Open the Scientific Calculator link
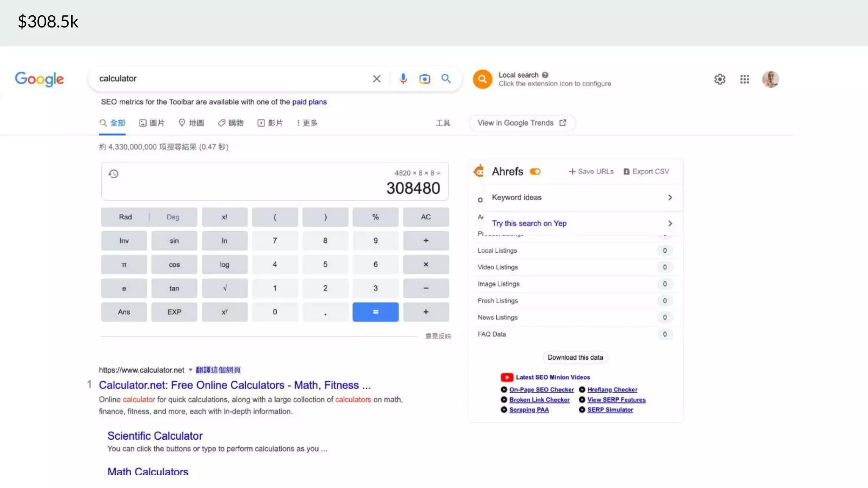 155,435
